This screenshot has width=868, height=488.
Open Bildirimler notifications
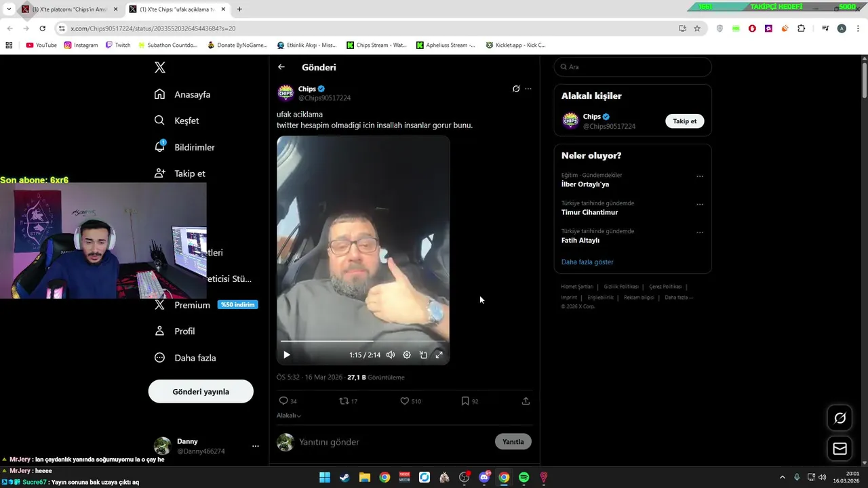coord(184,147)
